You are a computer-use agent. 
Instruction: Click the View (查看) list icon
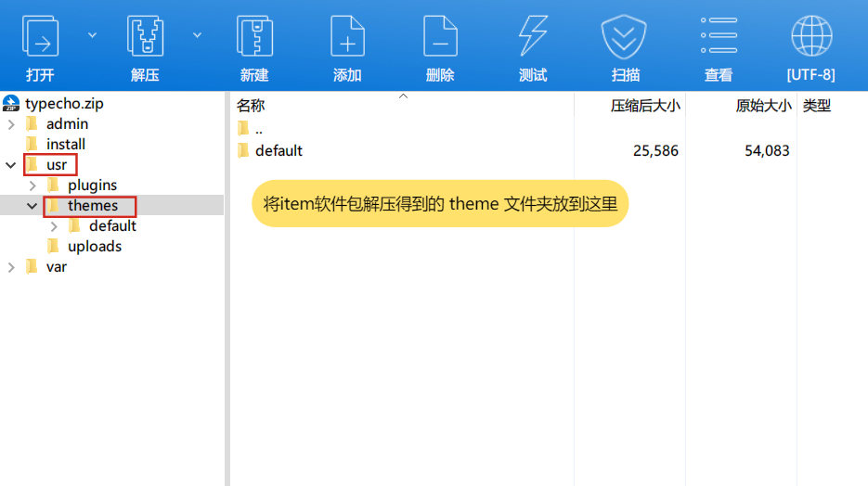point(719,37)
